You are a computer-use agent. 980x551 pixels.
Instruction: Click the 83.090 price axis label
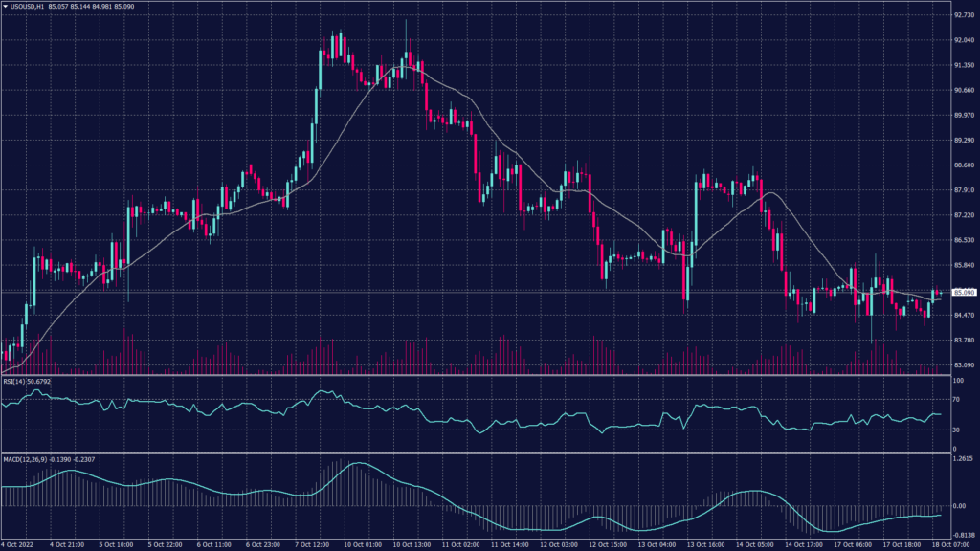click(962, 365)
